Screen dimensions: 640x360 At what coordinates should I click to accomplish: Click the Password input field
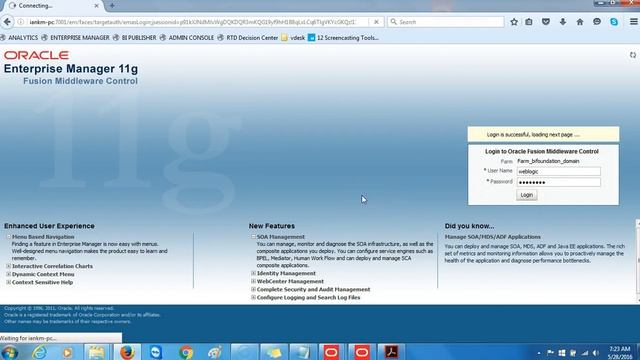tap(558, 182)
